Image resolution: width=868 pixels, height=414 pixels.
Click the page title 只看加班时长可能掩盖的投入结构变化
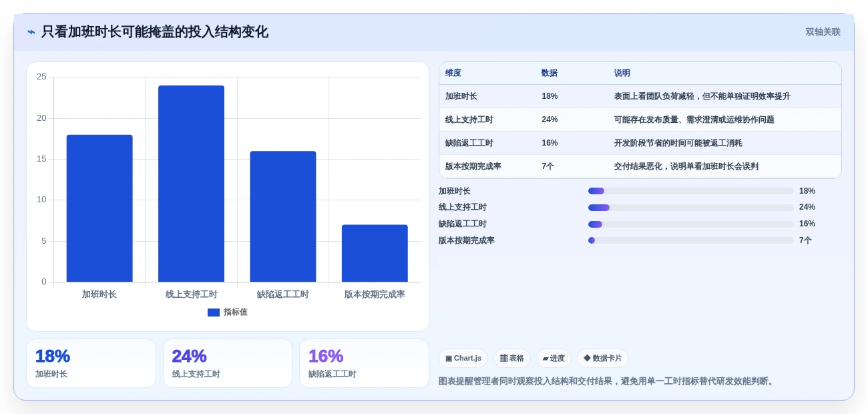tap(155, 32)
